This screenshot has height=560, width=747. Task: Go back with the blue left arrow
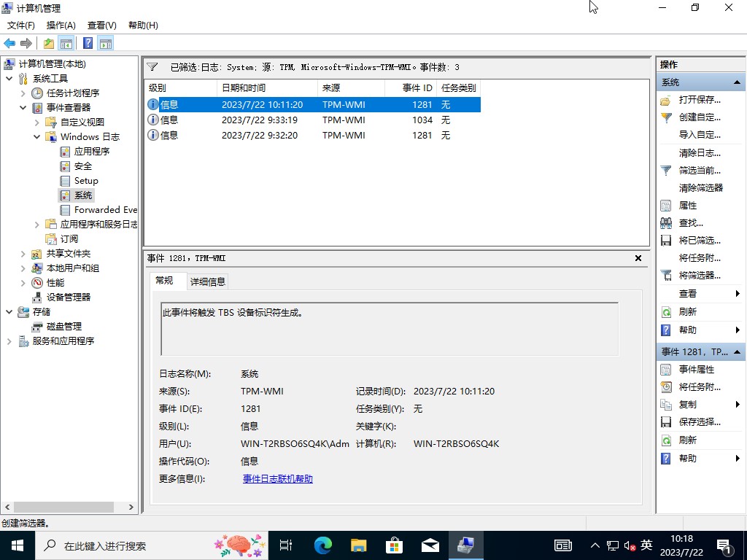[x=9, y=43]
